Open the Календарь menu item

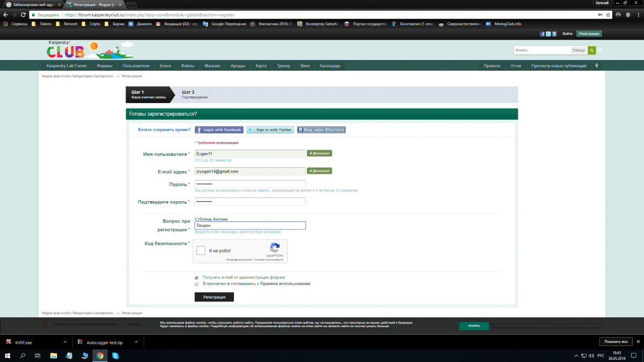tap(330, 66)
